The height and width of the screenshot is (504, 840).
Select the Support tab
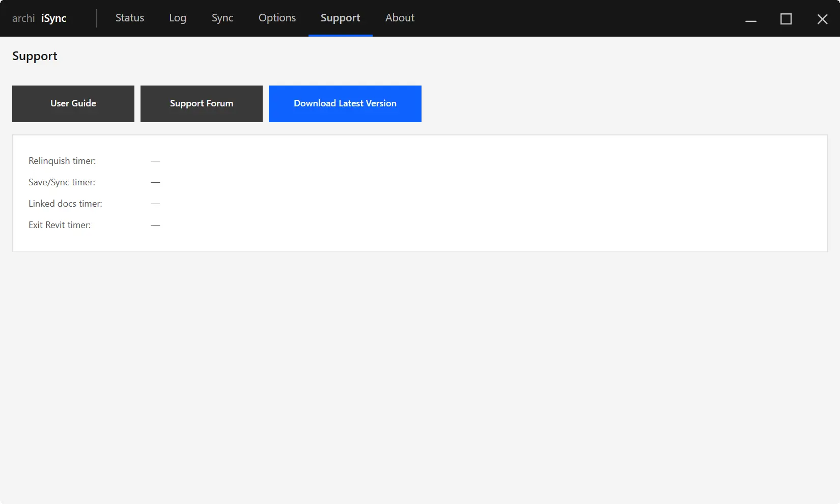340,18
